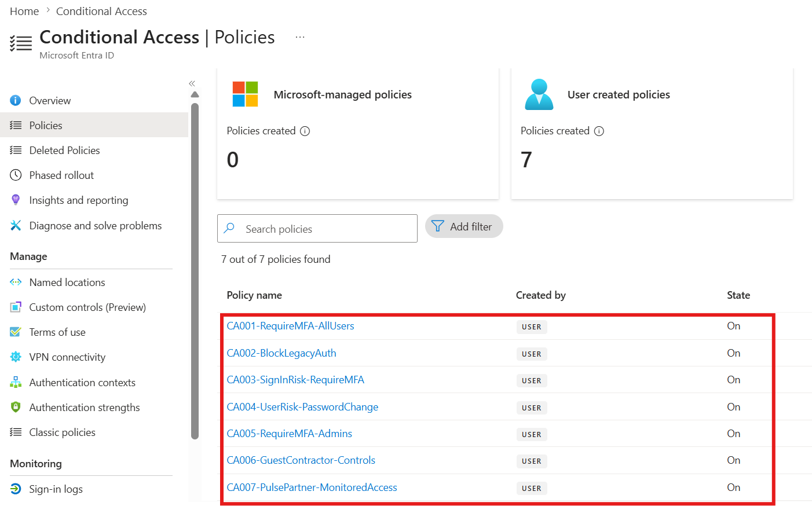Click USER badge in CA001-RequireMFA-AllUsers row
812x506 pixels.
[532, 327]
